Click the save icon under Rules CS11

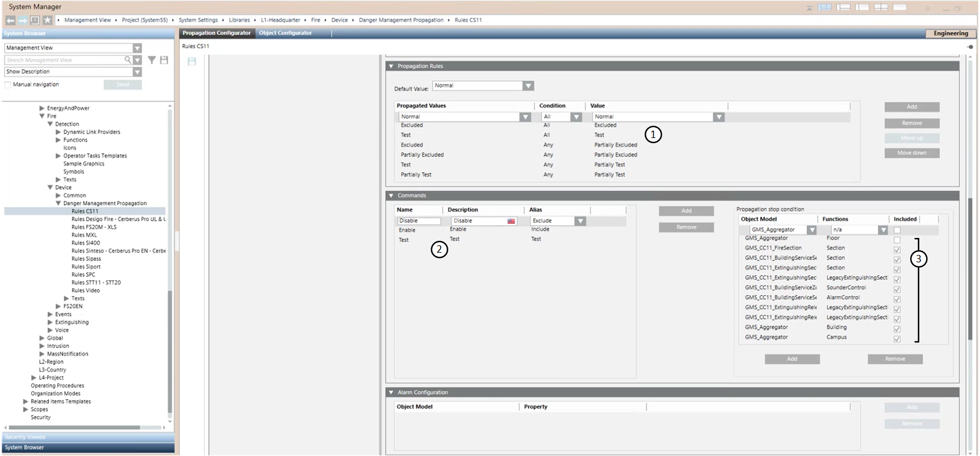point(192,61)
